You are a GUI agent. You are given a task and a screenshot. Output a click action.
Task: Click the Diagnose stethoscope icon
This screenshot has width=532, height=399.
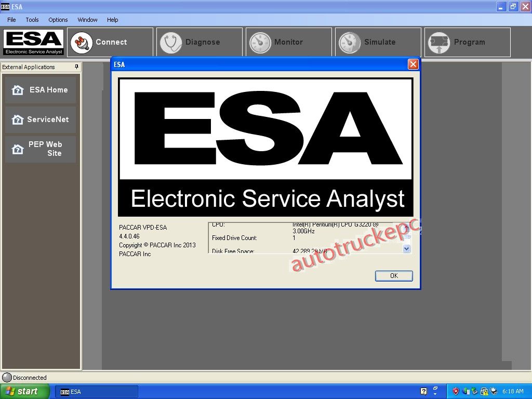tap(170, 43)
